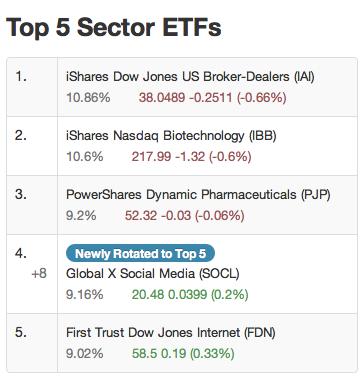Open iShares Nasdaq Biotechnology (IBB) link
The height and width of the screenshot is (379, 364).
tap(171, 136)
